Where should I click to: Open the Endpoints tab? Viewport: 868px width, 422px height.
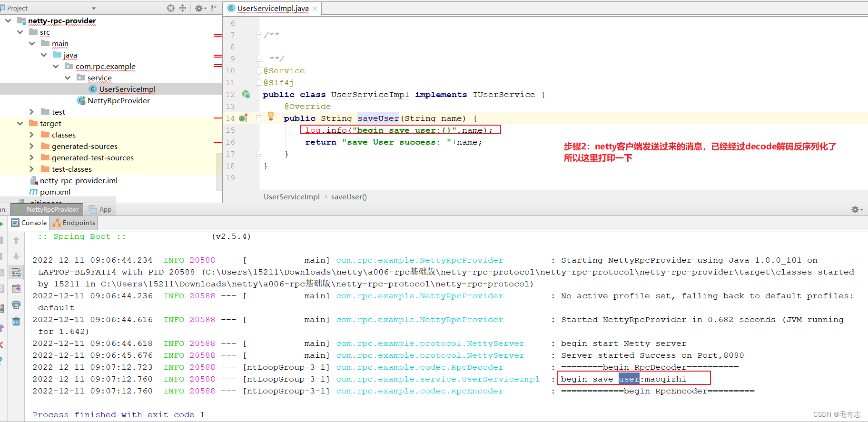pyautogui.click(x=74, y=223)
